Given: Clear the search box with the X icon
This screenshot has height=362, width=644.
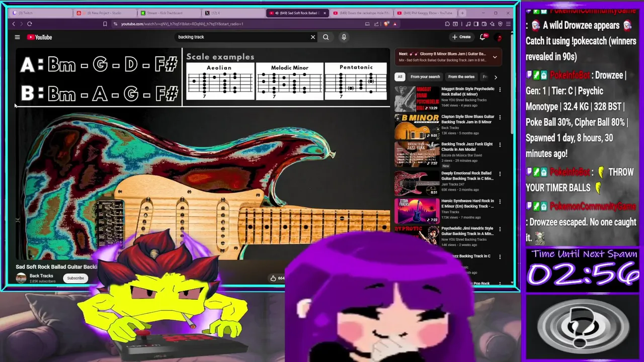Looking at the screenshot, I should [x=313, y=37].
